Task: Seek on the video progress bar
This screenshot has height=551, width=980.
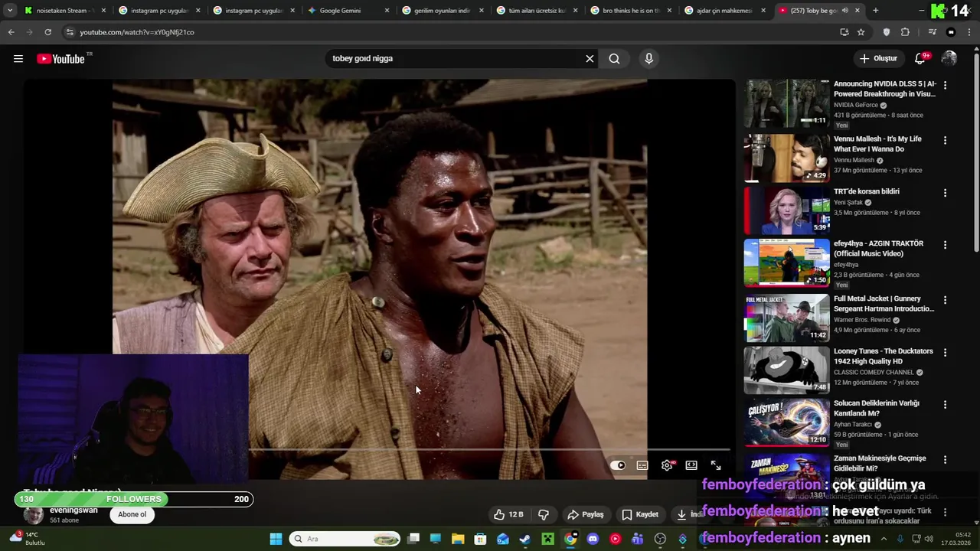Action: [490, 449]
